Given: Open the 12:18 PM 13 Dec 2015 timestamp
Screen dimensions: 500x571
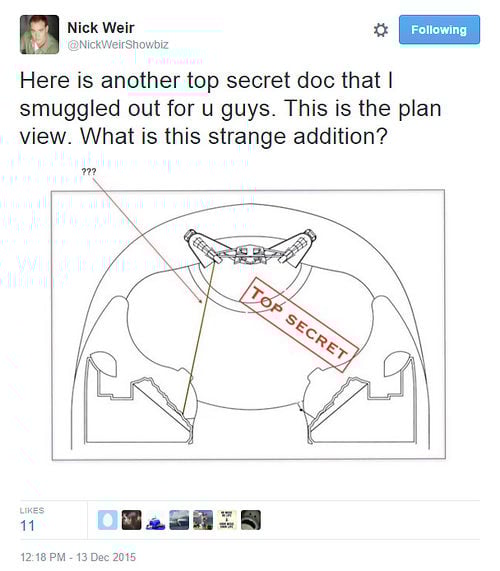Looking at the screenshot, I should 78,557.
